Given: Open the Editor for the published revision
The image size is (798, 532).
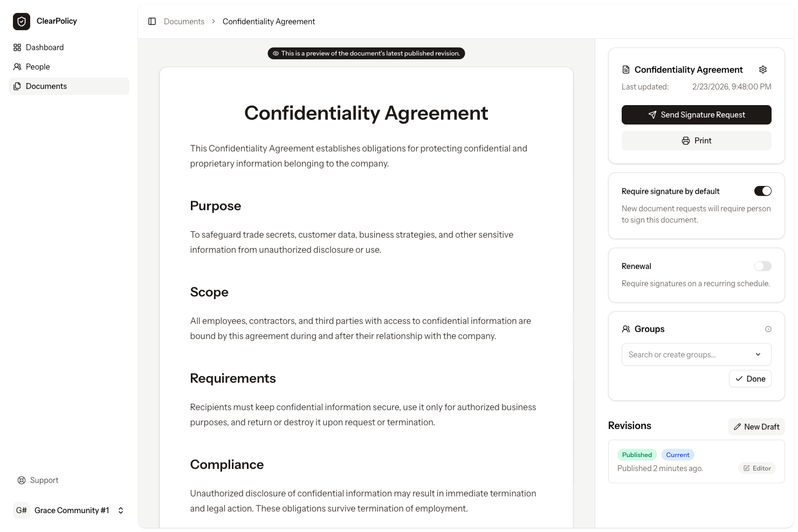Looking at the screenshot, I should [x=757, y=468].
